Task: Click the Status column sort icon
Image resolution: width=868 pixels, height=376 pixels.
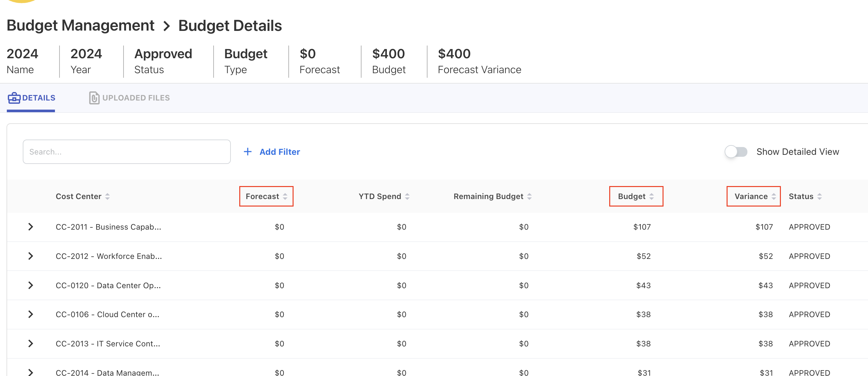Action: (x=820, y=196)
